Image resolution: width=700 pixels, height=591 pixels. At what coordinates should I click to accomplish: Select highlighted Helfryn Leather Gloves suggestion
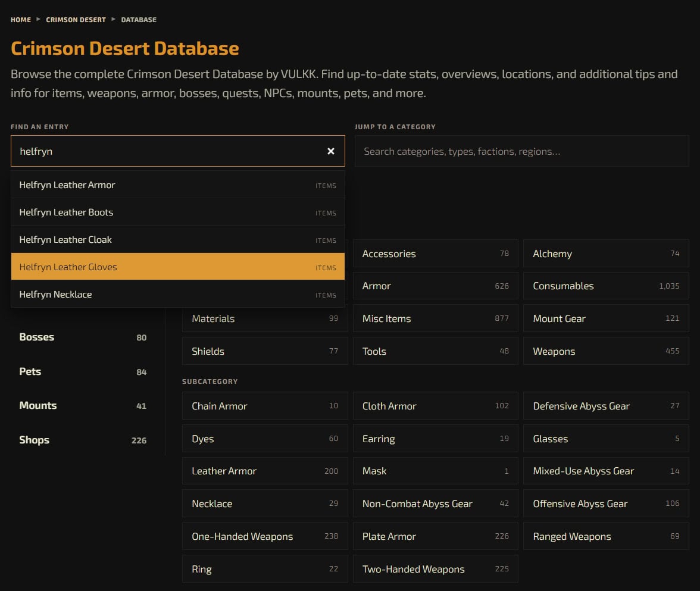click(177, 267)
